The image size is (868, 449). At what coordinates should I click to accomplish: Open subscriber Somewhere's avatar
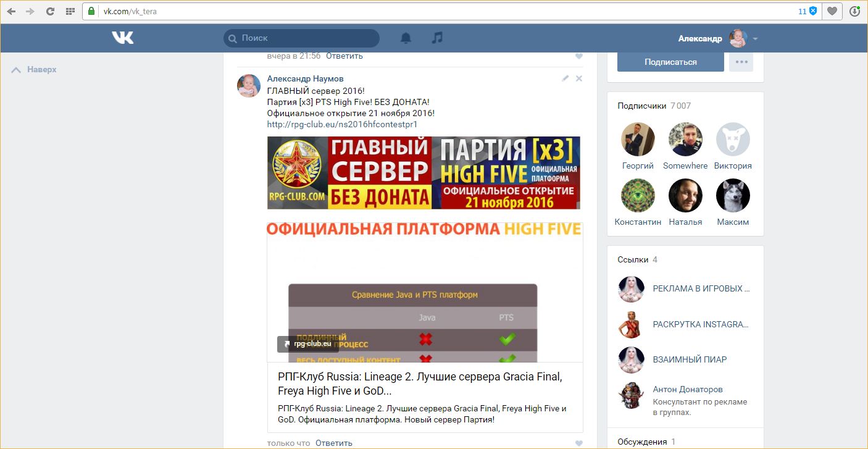[x=685, y=139]
